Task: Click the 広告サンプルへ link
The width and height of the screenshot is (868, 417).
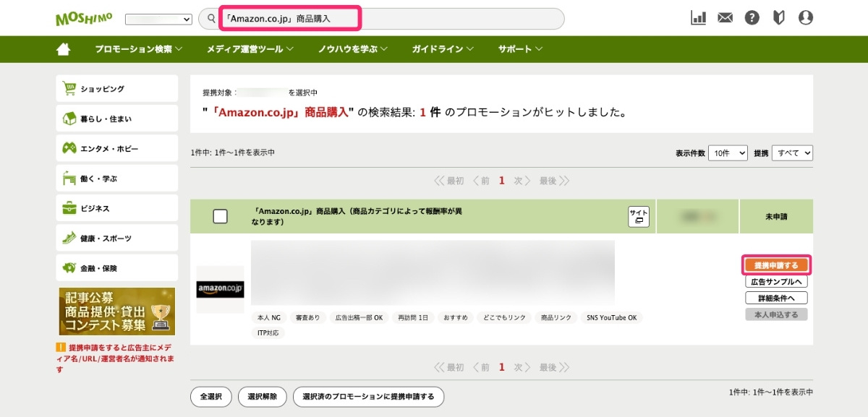Action: pyautogui.click(x=776, y=282)
